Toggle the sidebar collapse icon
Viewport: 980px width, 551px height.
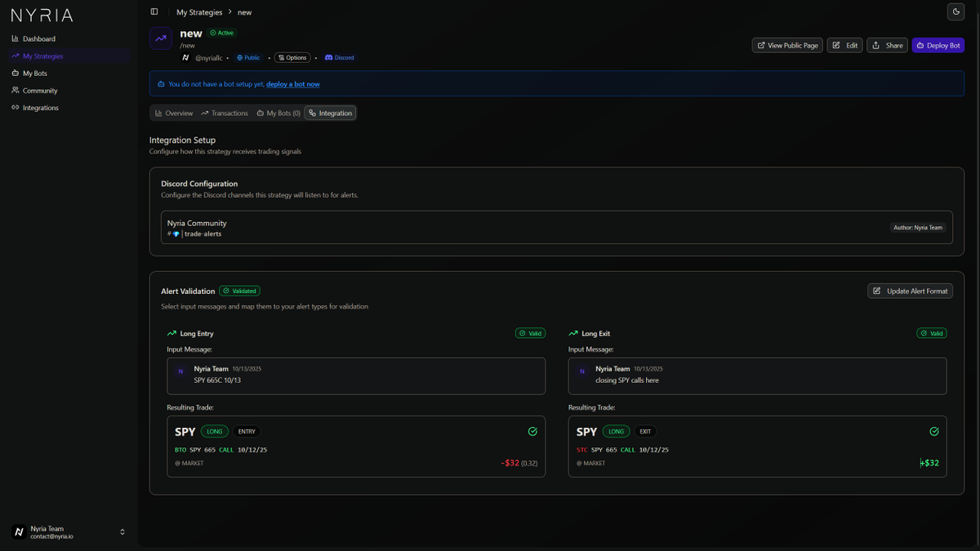154,12
